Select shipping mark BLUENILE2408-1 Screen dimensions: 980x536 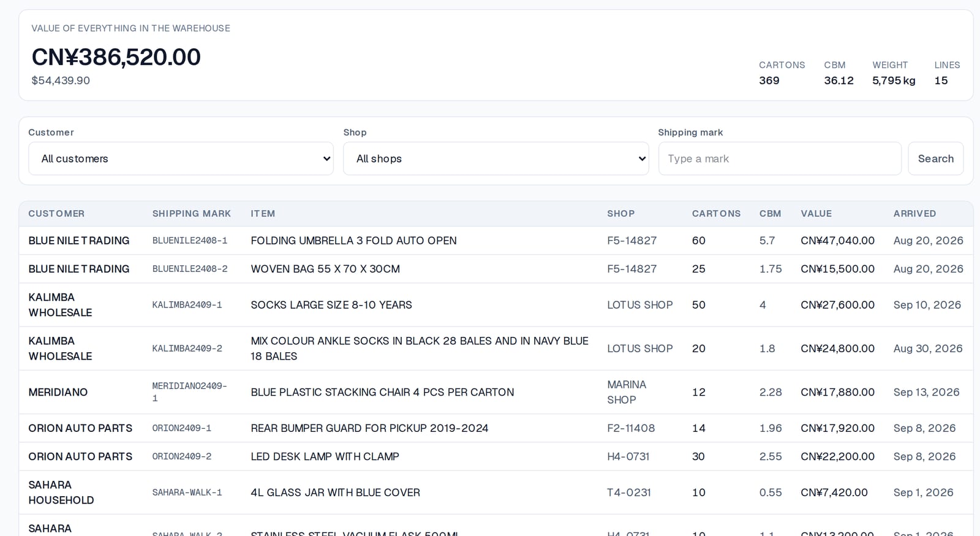[190, 241]
